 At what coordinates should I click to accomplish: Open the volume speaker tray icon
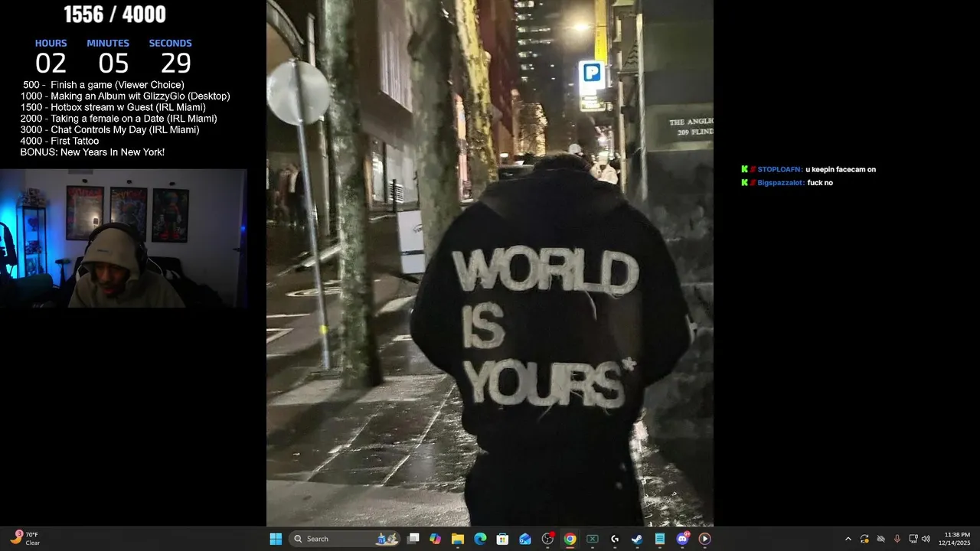pyautogui.click(x=926, y=539)
